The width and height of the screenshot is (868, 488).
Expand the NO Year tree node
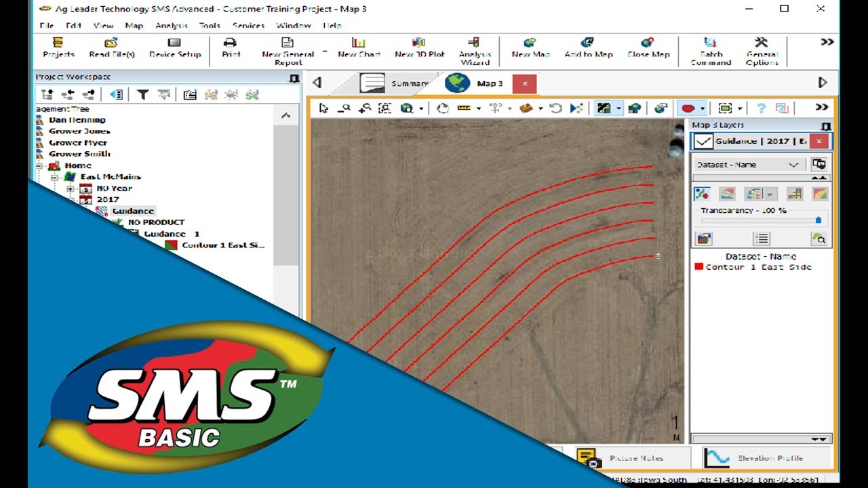[70, 188]
